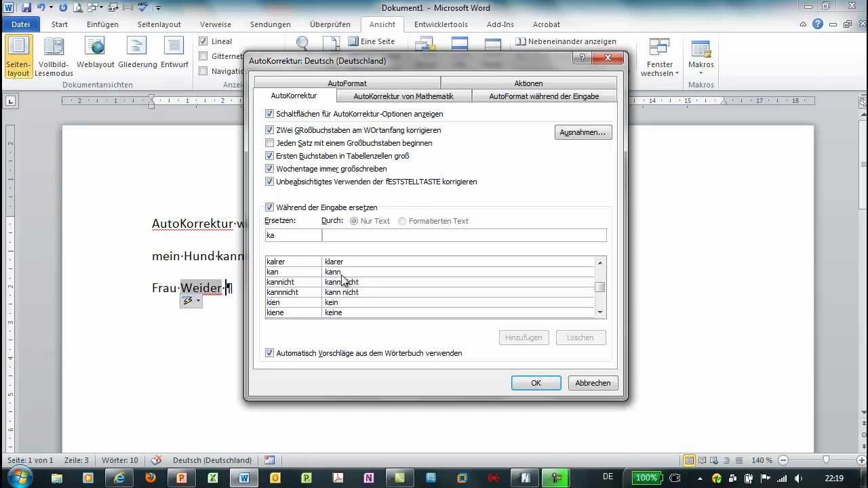Viewport: 868px width, 488px height.
Task: Toggle Automatisch Vorschläge aus dem Wörterbuch verwenden
Action: (x=270, y=353)
